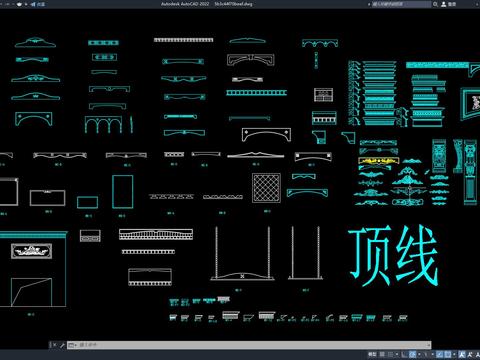Select the triple-arch colonnade drawing

coord(103,124)
